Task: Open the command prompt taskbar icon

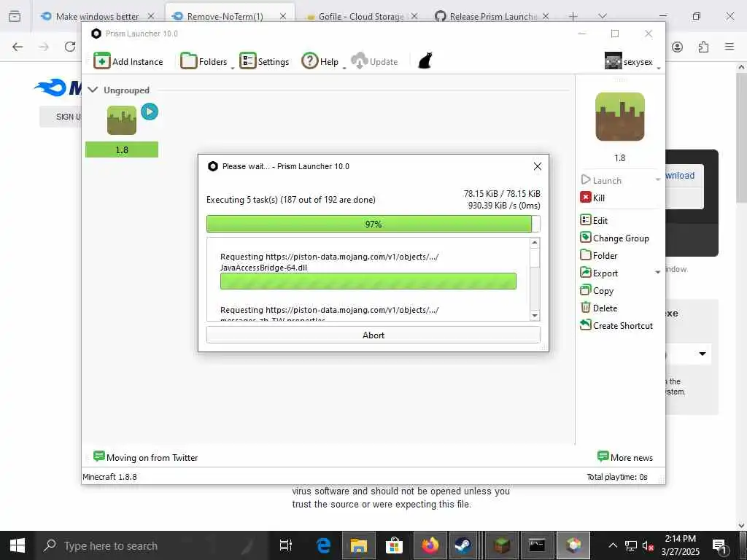Action: (537, 545)
